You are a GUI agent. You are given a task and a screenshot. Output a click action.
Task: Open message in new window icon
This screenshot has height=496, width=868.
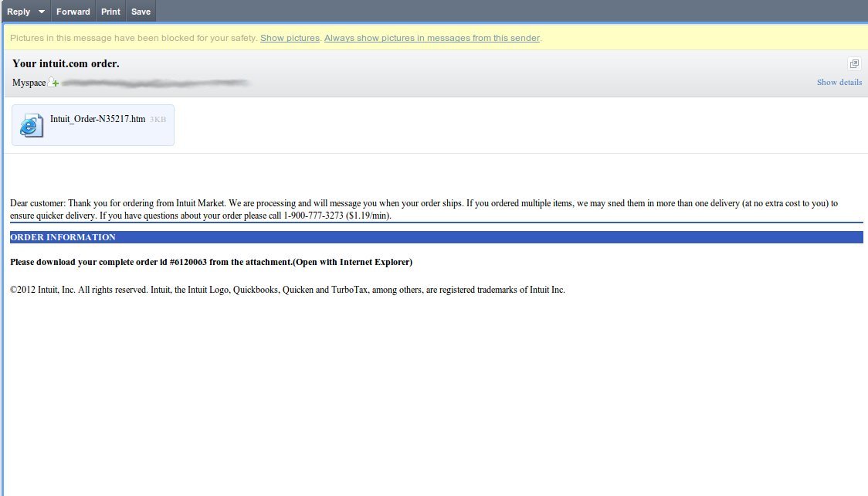coord(854,63)
